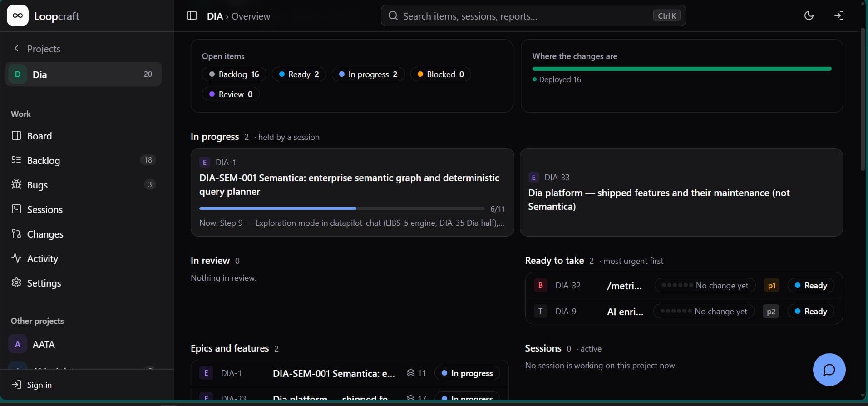The height and width of the screenshot is (406, 868).
Task: Click the DIA breadcrumb link
Action: (x=215, y=16)
